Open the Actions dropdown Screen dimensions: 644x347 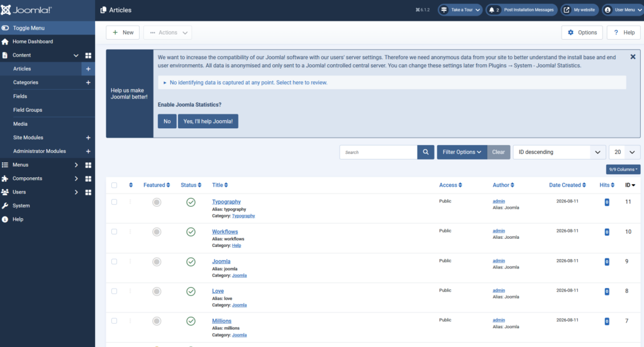pyautogui.click(x=167, y=33)
